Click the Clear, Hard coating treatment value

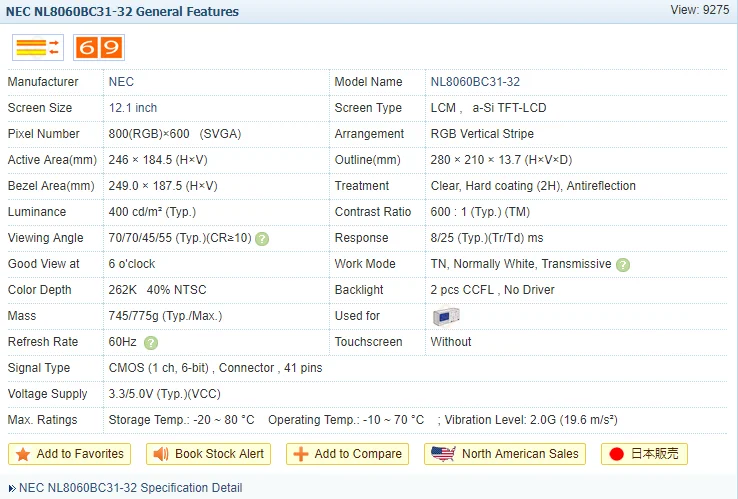pos(533,186)
